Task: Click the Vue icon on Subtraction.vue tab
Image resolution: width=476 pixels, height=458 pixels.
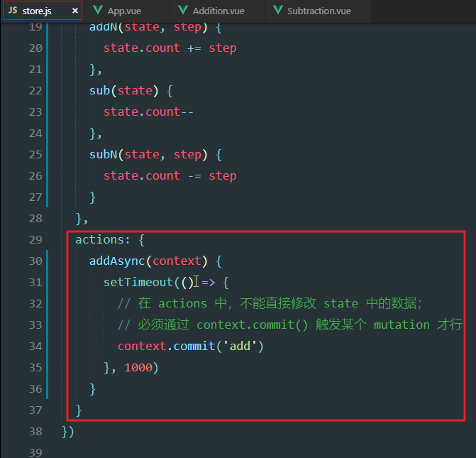Action: 277,11
